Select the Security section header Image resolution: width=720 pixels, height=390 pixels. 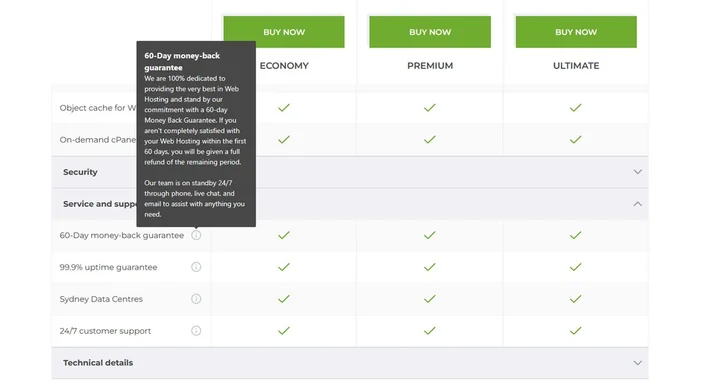click(x=350, y=172)
